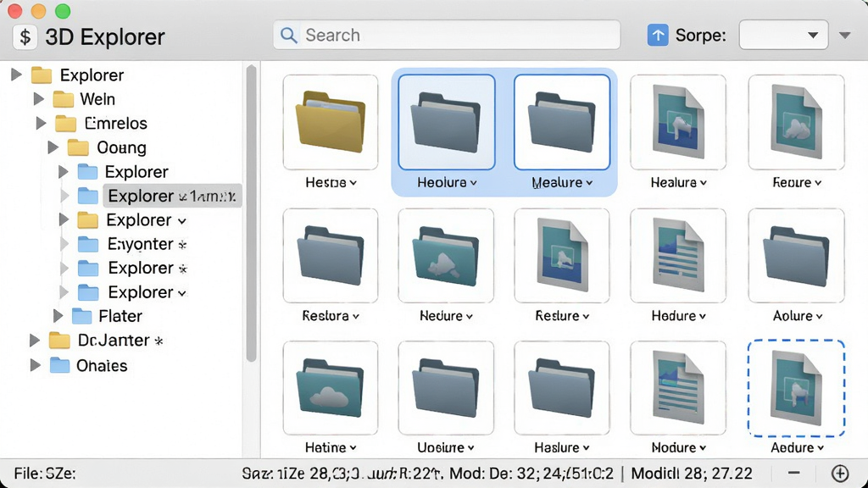Click inside the Search field
Viewport: 868px width, 488px height.
click(447, 35)
